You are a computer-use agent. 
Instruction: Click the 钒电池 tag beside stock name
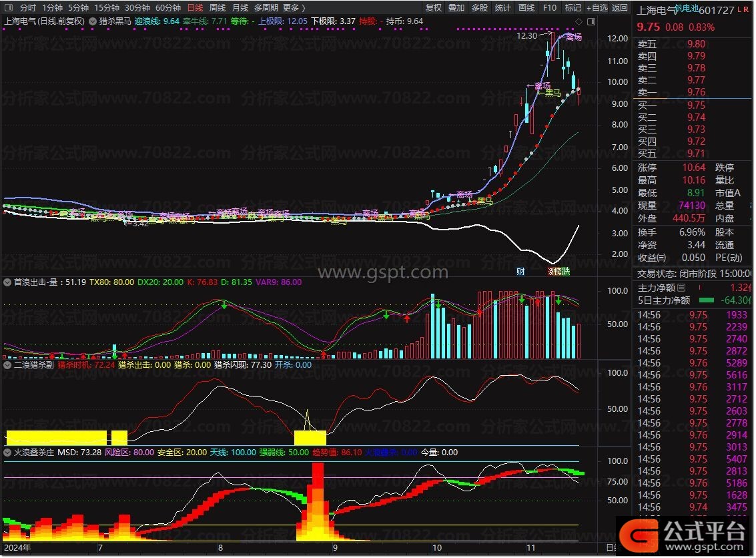point(687,8)
